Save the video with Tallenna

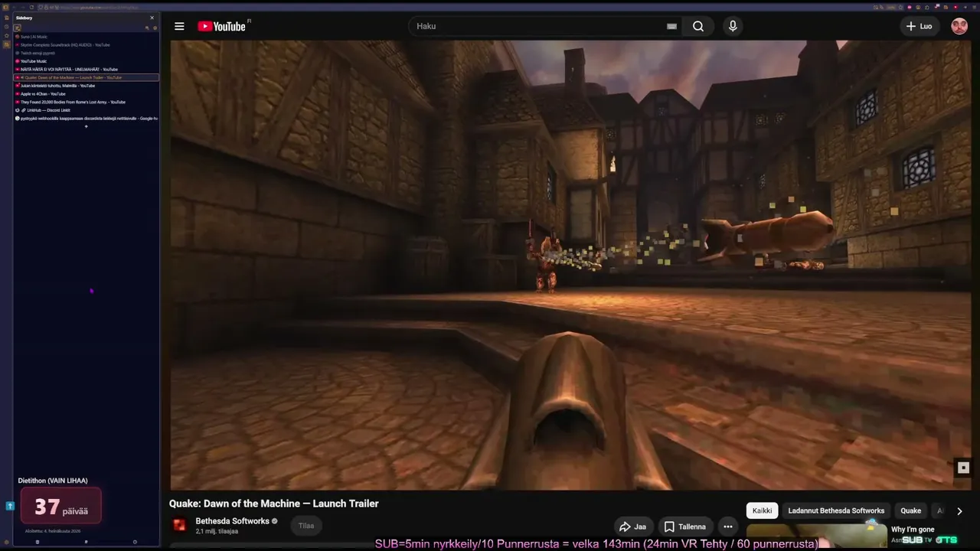685,527
